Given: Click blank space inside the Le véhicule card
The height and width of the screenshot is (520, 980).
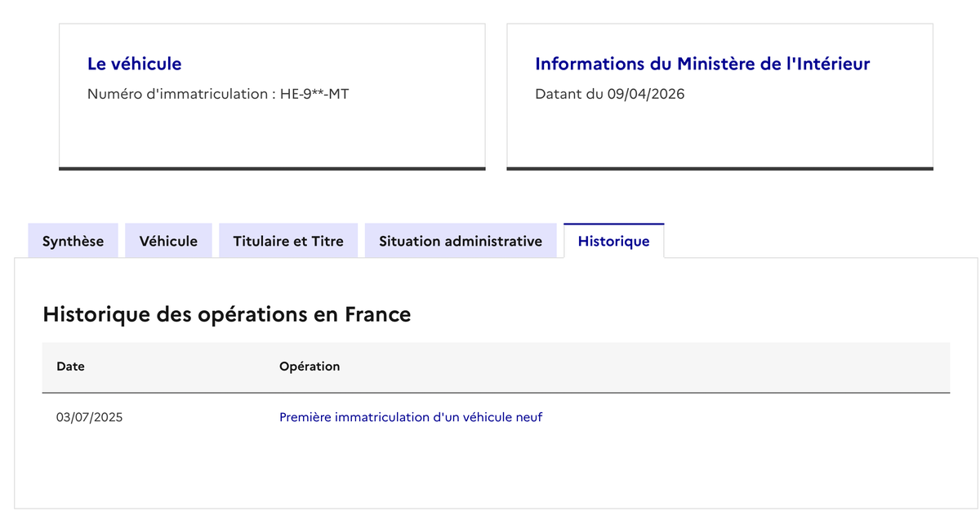Looking at the screenshot, I should coord(272,135).
